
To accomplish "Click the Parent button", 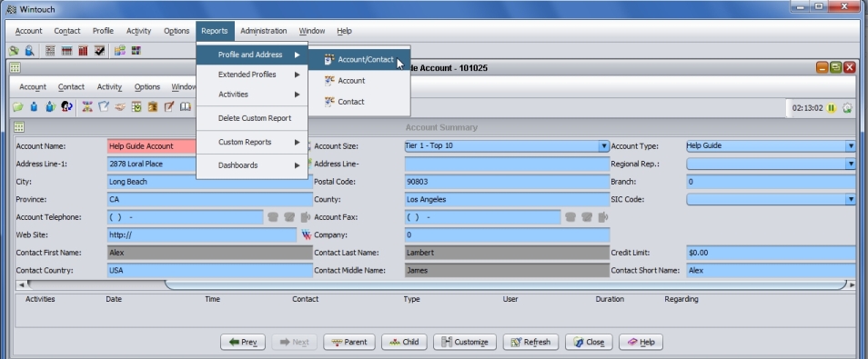I will pos(348,342).
